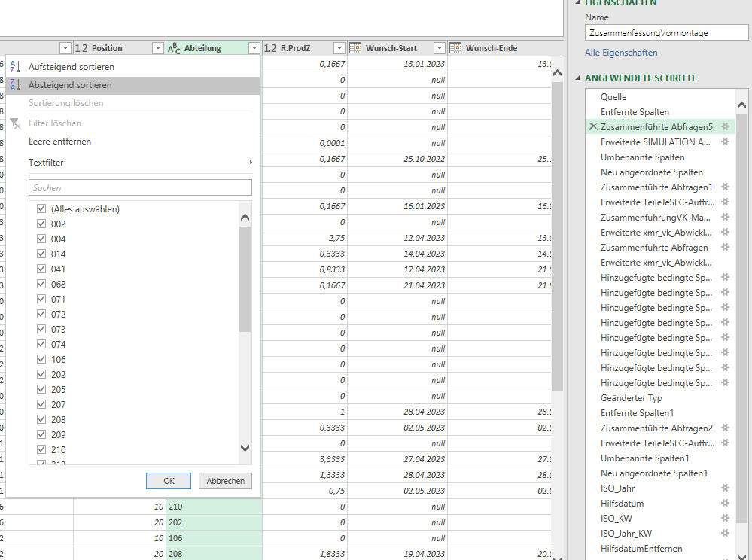Cancel the filter with Abbrechen
The image size is (752, 560).
point(225,481)
